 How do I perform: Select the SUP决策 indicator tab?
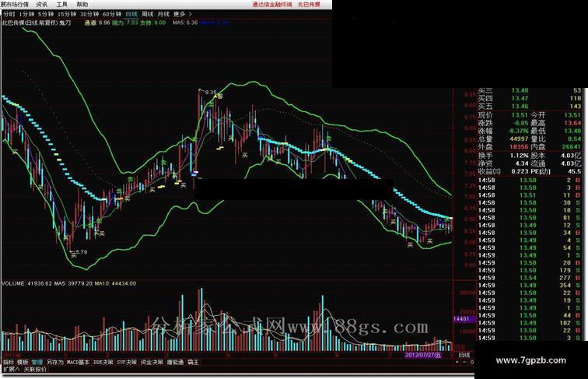pyautogui.click(x=127, y=362)
